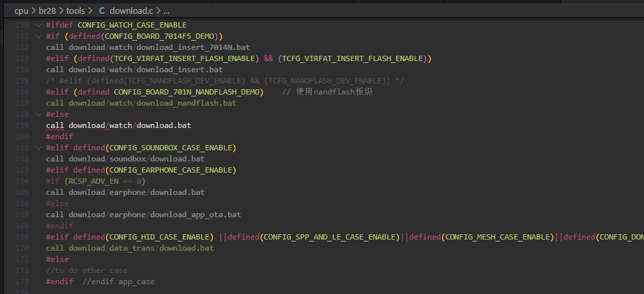This screenshot has height=294, width=644.
Task: Click CONFIG_MESH_CASE_ENABLE macro
Action: click(x=497, y=237)
